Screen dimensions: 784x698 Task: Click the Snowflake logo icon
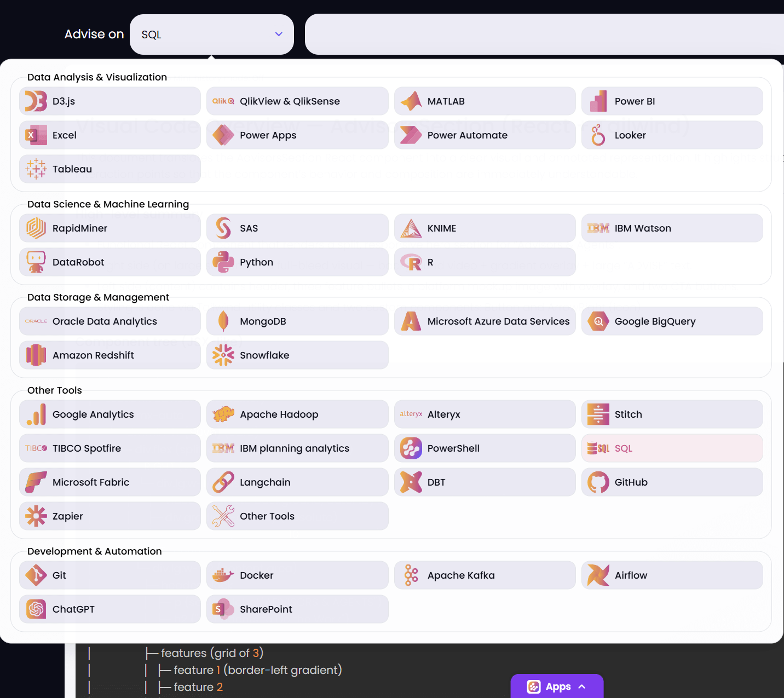point(223,355)
